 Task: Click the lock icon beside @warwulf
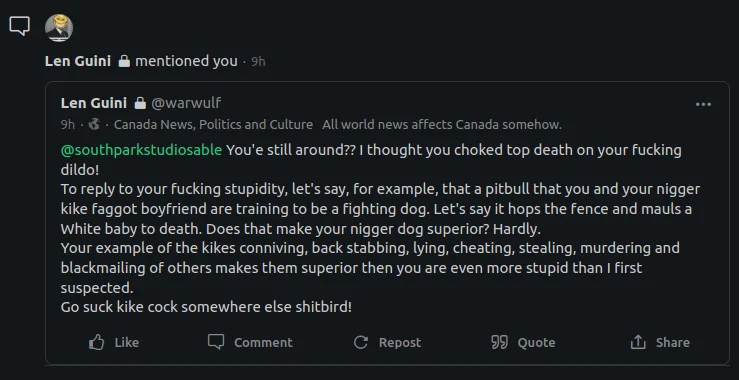pos(140,103)
